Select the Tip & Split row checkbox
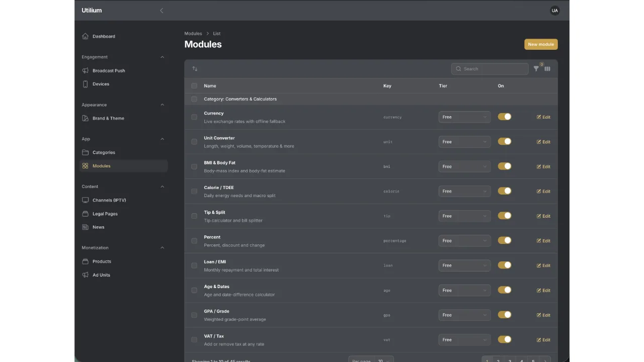The height and width of the screenshot is (362, 644). click(x=194, y=216)
